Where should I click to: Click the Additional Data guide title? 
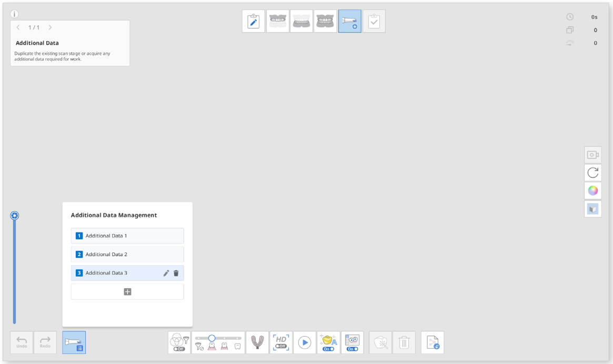coord(37,43)
